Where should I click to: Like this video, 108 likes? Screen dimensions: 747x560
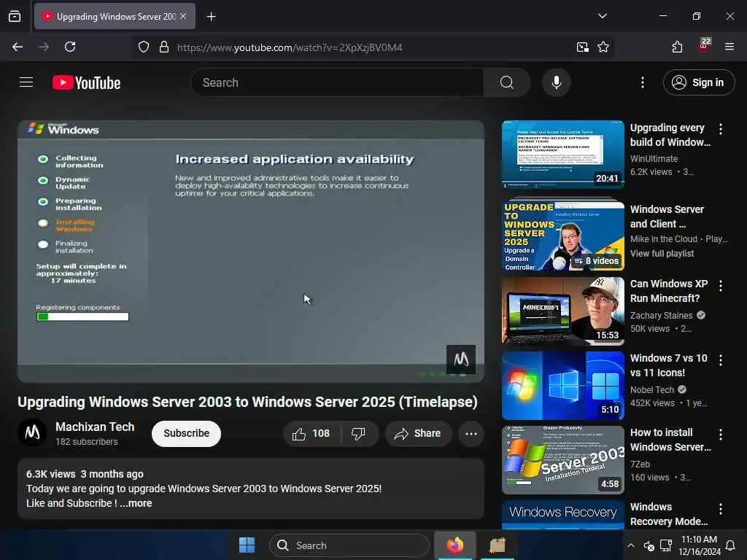(311, 433)
